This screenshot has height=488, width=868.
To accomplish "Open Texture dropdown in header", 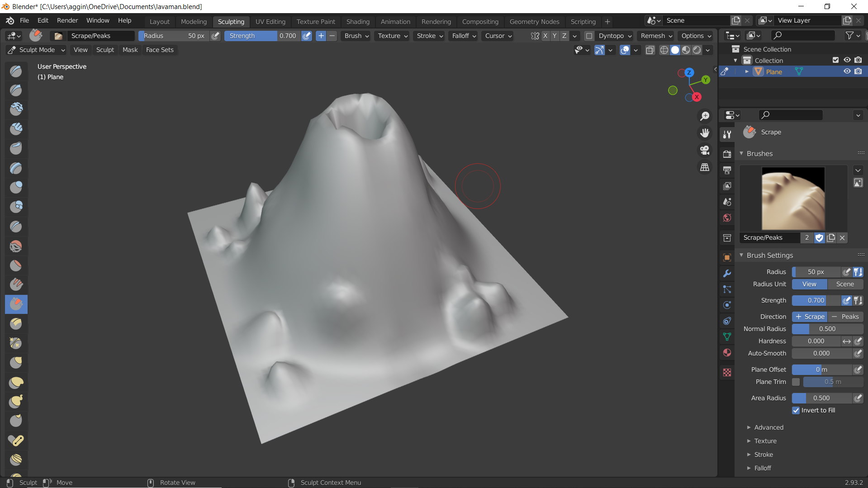I will pos(393,36).
